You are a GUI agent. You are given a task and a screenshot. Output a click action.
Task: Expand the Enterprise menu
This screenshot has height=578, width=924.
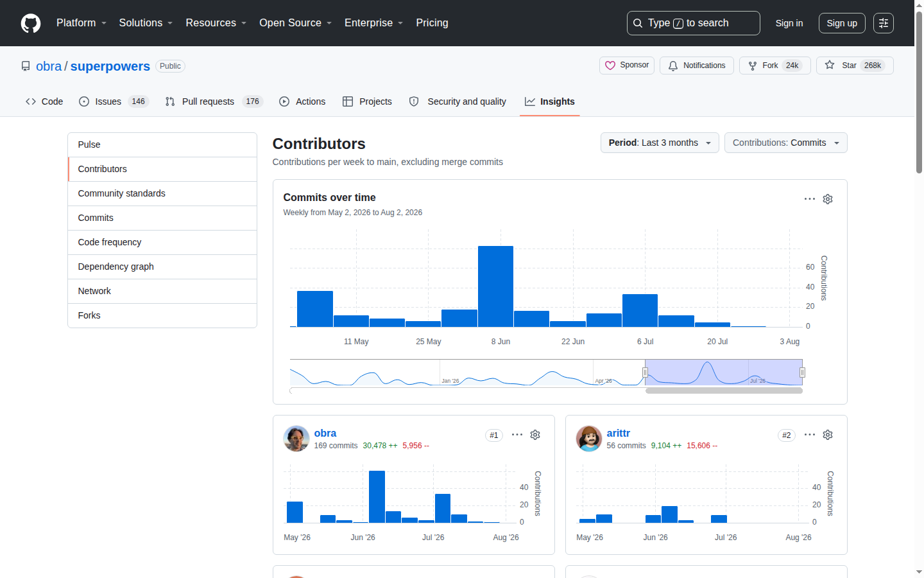coord(374,23)
